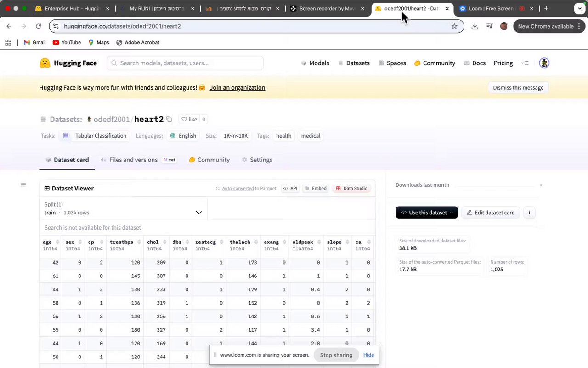The width and height of the screenshot is (588, 368).
Task: Open the Gmail bookmark
Action: coord(34,42)
